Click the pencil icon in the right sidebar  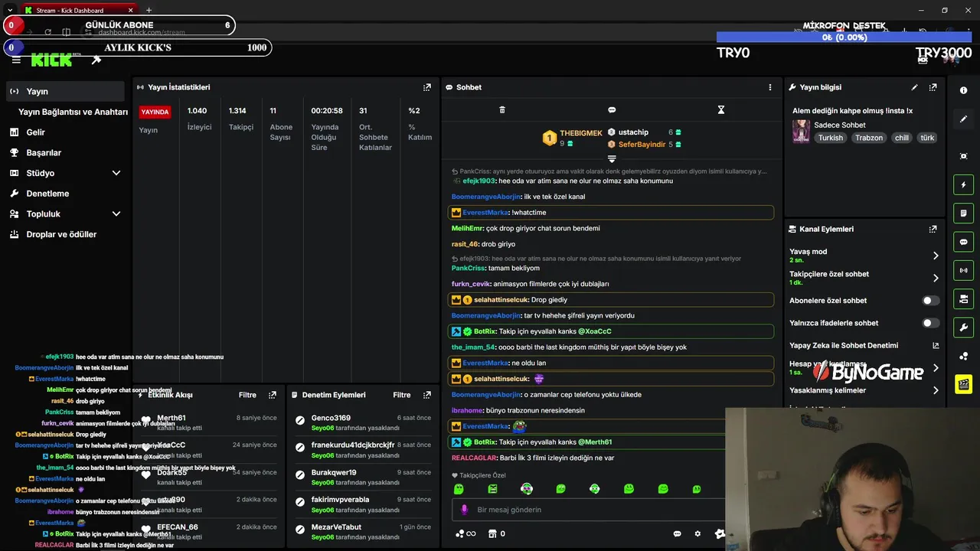coord(963,119)
